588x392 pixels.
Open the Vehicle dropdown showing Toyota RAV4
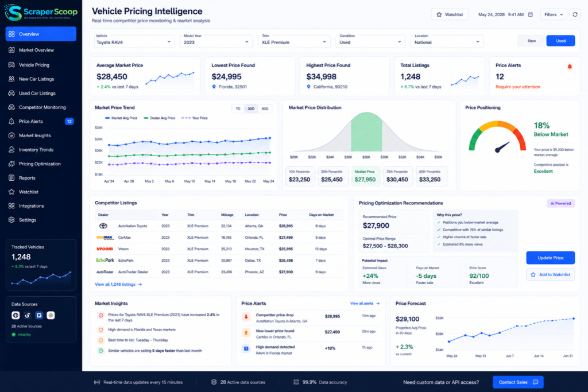tap(134, 41)
